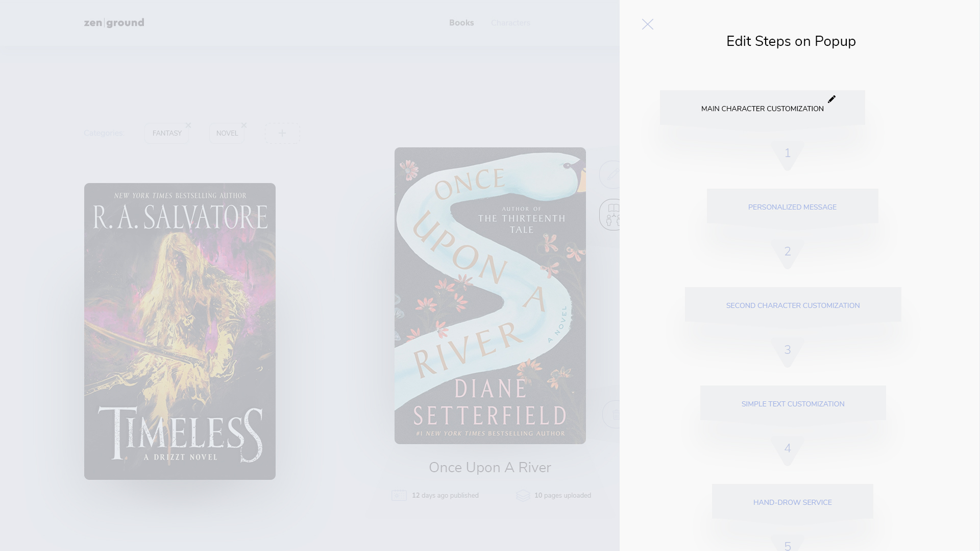This screenshot has width=980, height=551.
Task: Close the Edit Steps popup panel
Action: (x=647, y=24)
